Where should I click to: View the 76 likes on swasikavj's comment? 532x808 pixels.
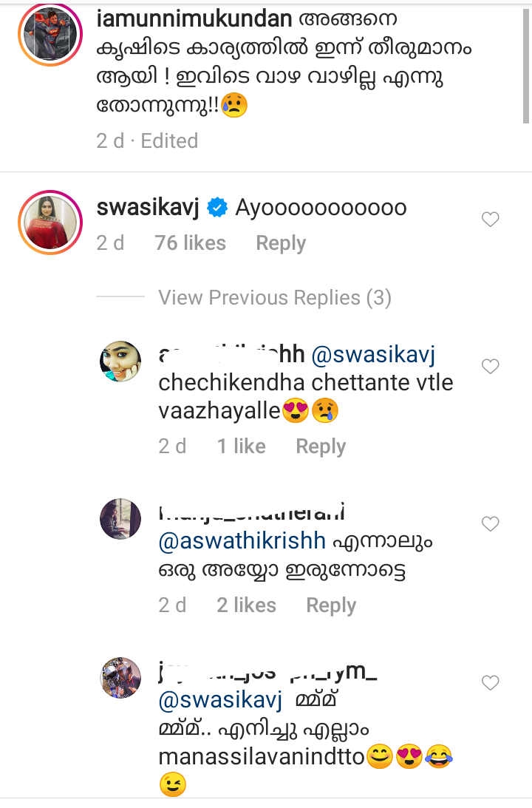coord(190,243)
